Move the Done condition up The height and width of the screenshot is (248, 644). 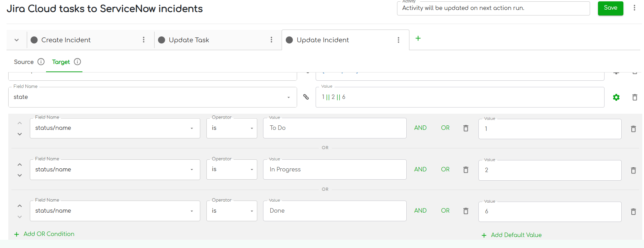point(20,206)
